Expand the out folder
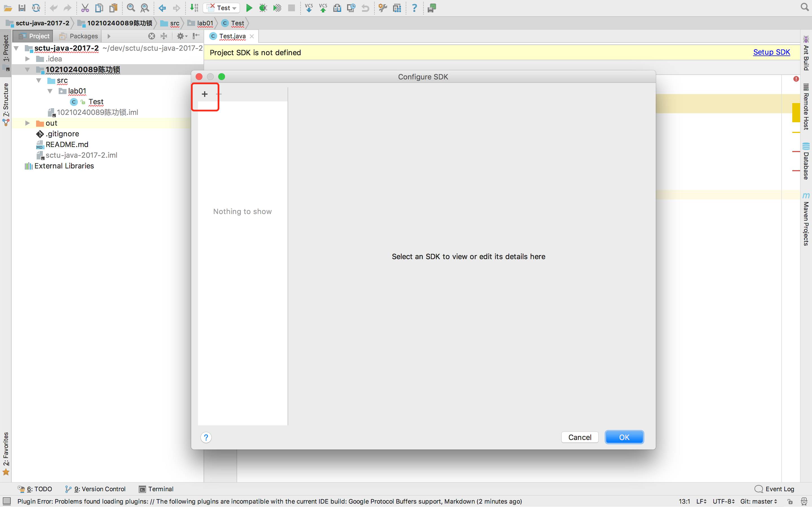This screenshot has width=812, height=507. pyautogui.click(x=28, y=123)
